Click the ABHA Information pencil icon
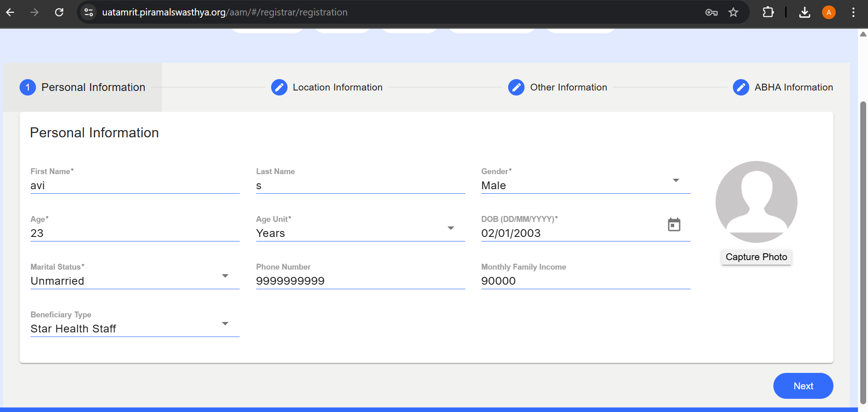868x412 pixels. 741,87
